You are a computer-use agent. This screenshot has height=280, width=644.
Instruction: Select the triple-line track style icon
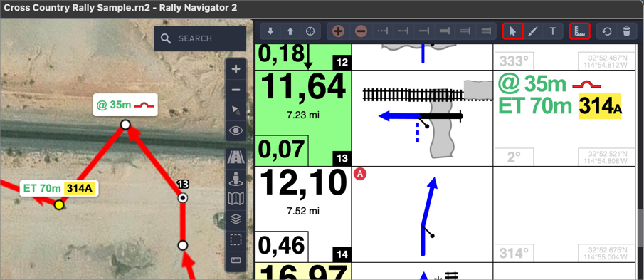[x=485, y=31]
